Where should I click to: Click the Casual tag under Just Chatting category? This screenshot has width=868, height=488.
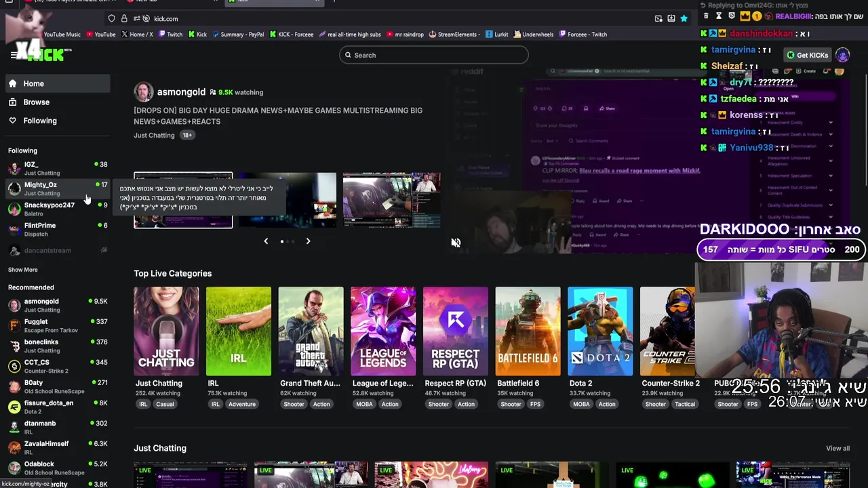(x=165, y=404)
